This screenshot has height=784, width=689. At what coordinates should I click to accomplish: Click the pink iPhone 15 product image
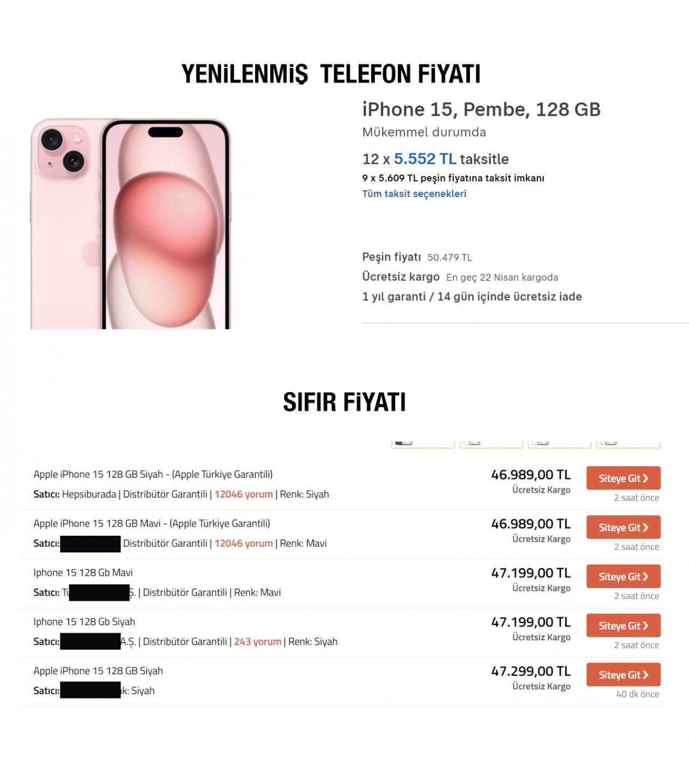tap(130, 223)
